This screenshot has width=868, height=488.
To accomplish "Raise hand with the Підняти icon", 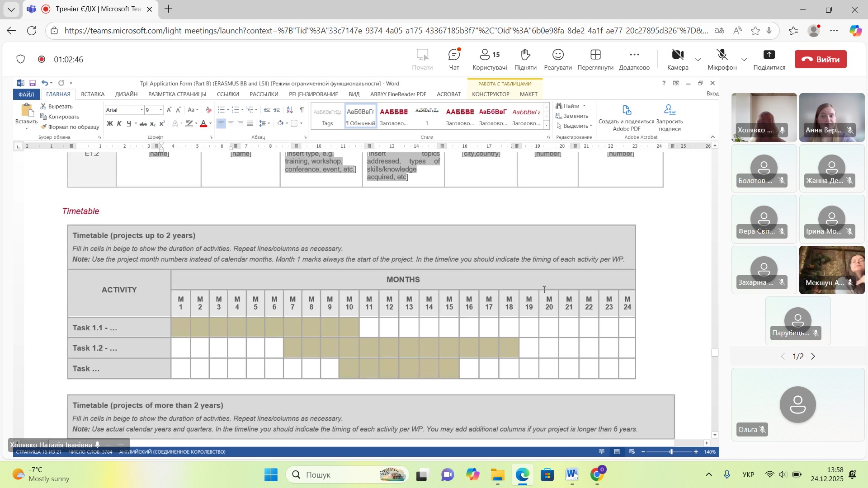I will 525,59.
